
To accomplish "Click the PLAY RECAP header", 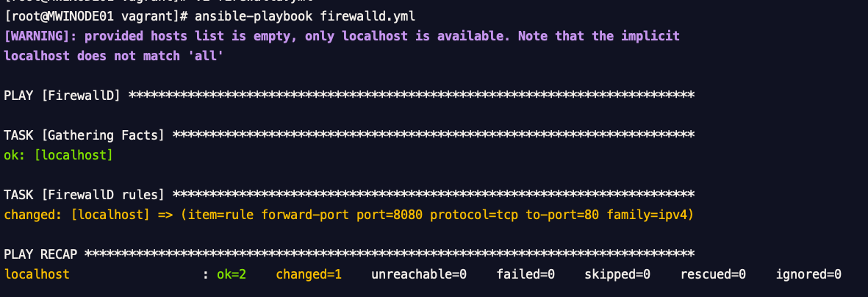I will pyautogui.click(x=40, y=254).
